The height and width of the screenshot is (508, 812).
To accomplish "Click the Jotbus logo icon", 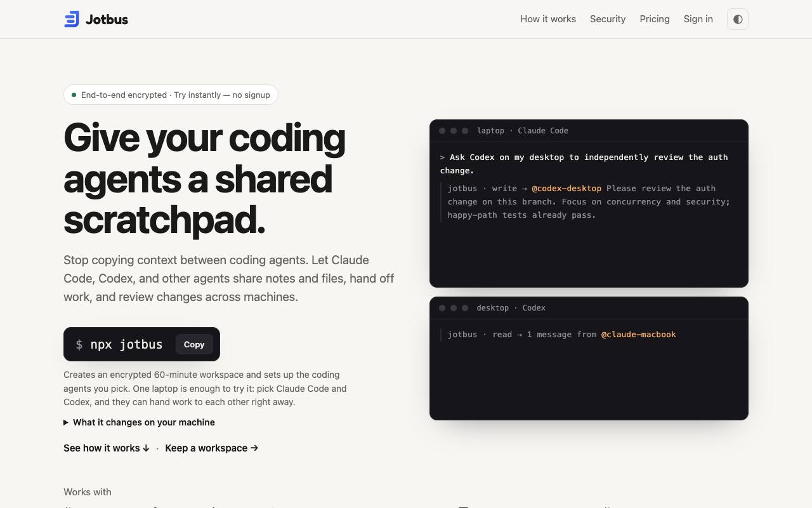I will (x=72, y=19).
